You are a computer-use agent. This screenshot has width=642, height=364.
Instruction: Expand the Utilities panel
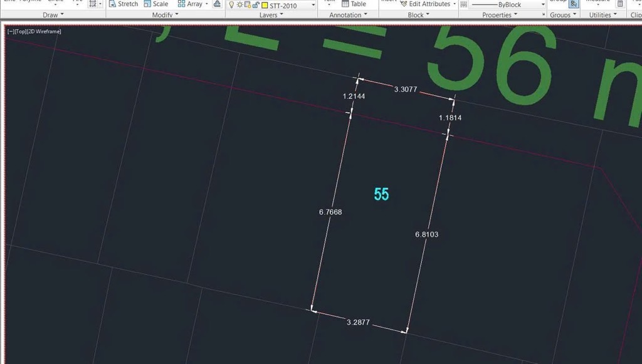click(603, 15)
